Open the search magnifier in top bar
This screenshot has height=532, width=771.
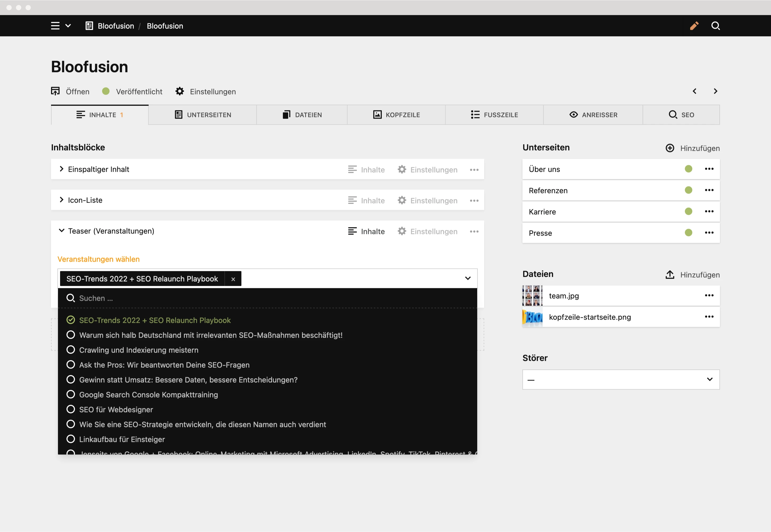pyautogui.click(x=715, y=26)
